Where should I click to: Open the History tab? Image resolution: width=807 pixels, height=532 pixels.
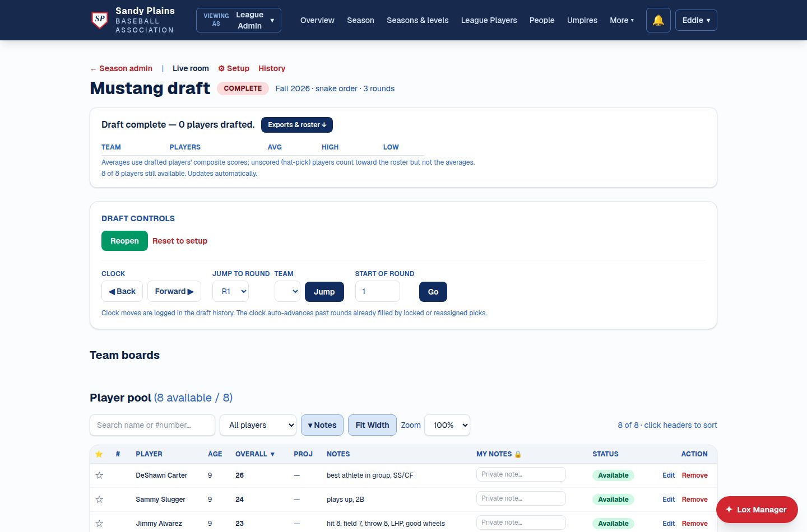[x=272, y=68]
